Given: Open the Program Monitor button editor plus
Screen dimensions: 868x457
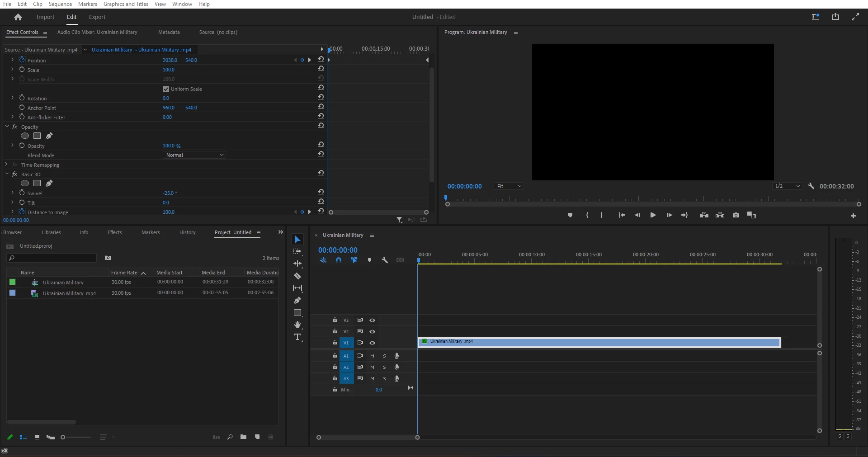Looking at the screenshot, I should point(853,216).
